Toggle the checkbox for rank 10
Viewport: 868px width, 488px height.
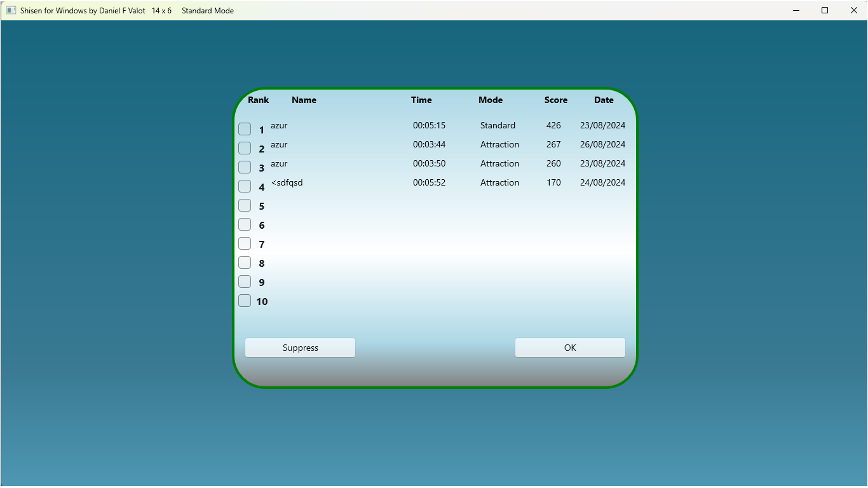[x=245, y=301]
